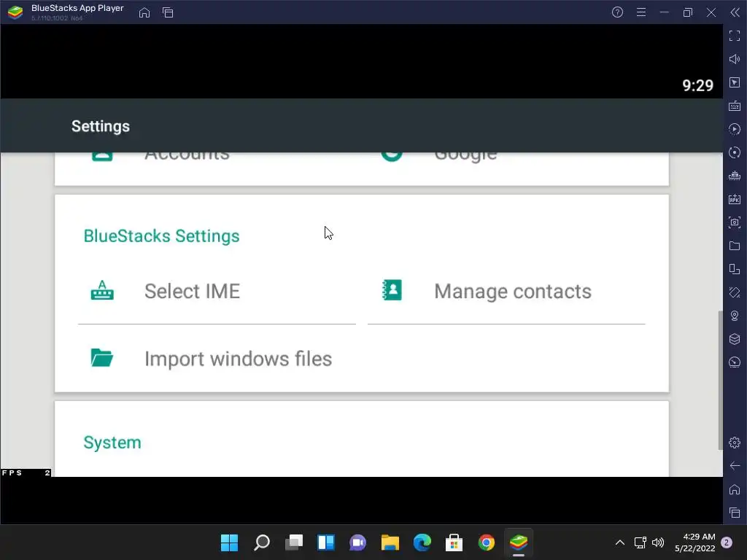This screenshot has width=747, height=560.
Task: Open the sidebar circular play icon below keyboard
Action: pyautogui.click(x=735, y=129)
